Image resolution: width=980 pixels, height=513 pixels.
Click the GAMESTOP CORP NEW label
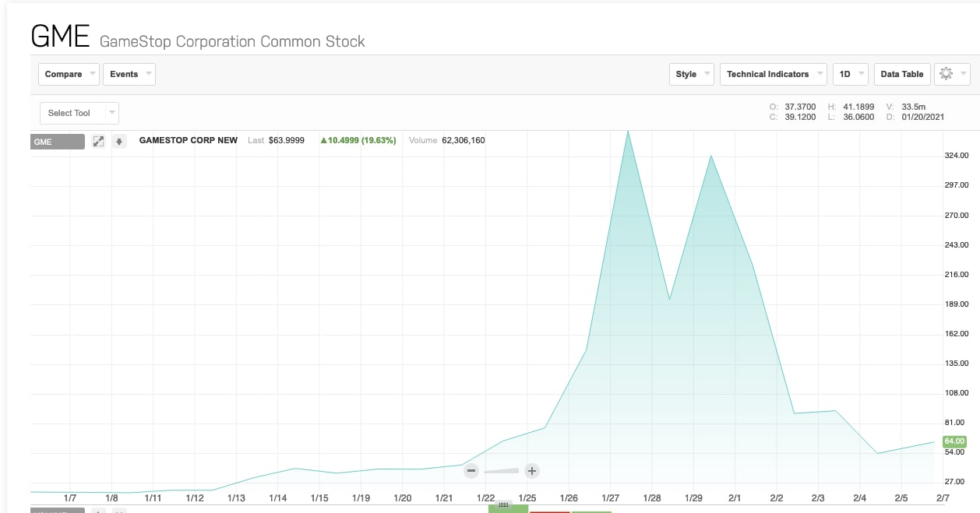[x=189, y=141]
